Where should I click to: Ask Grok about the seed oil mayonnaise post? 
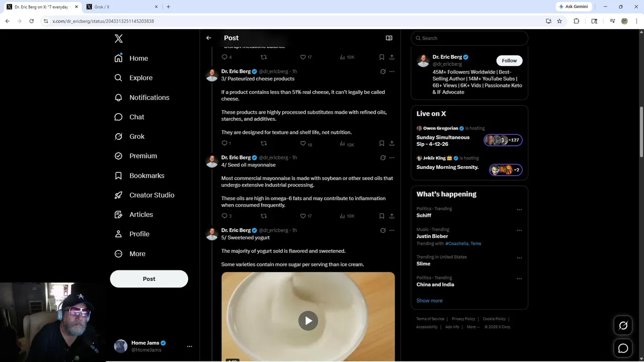click(x=383, y=157)
